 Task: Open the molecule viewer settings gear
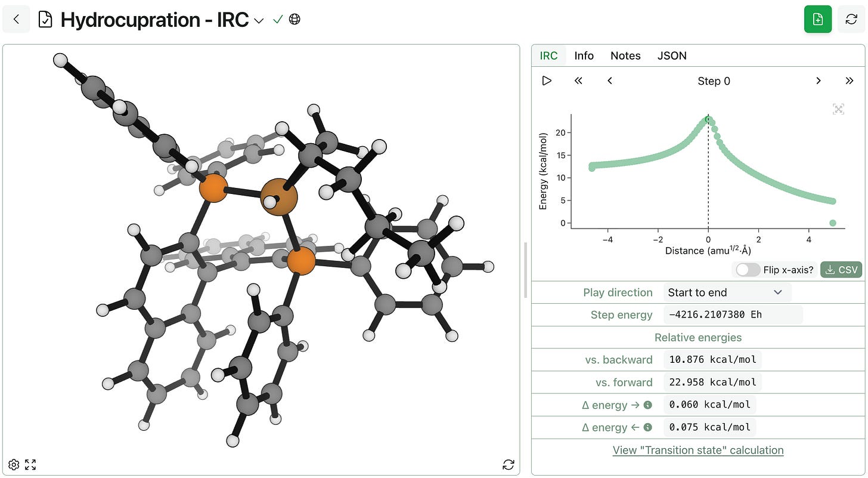coord(14,464)
